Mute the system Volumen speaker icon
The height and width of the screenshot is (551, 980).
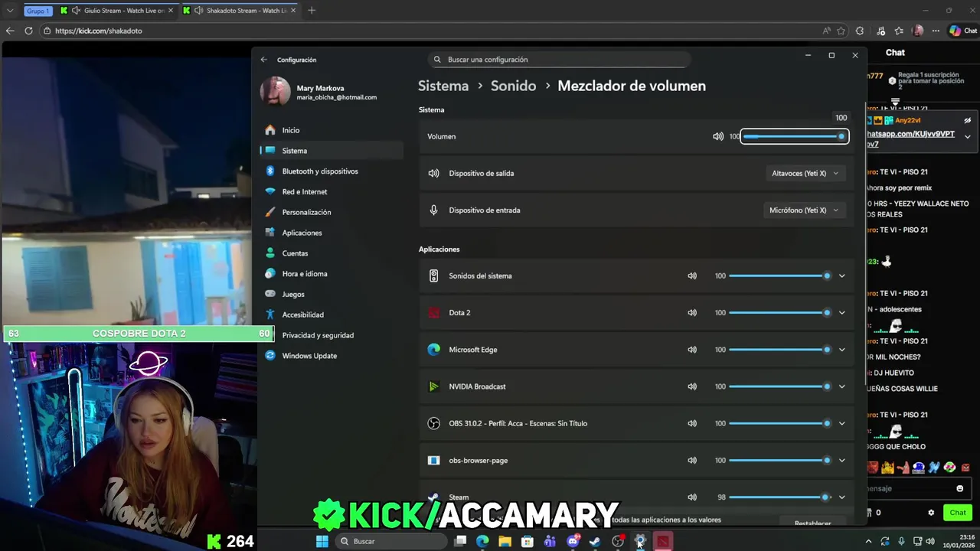(718, 136)
